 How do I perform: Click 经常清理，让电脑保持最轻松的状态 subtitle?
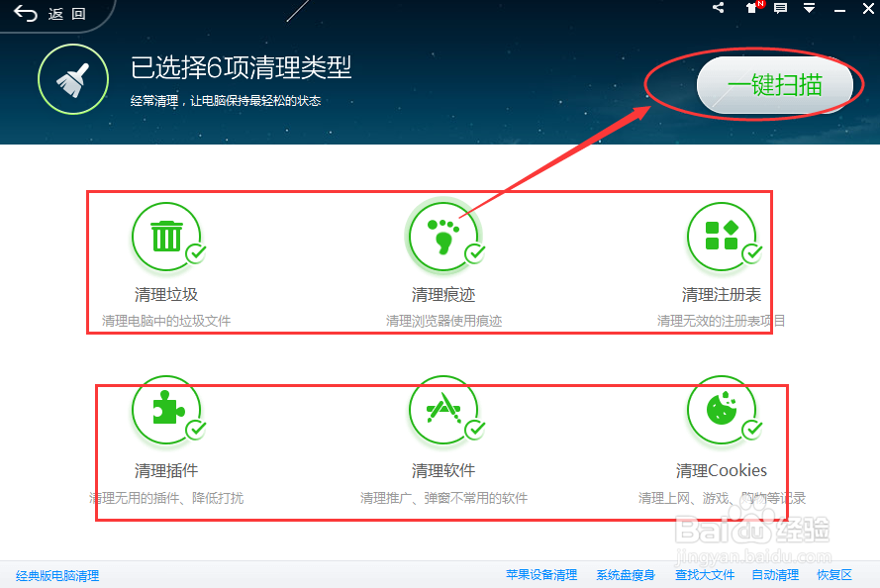point(226,101)
